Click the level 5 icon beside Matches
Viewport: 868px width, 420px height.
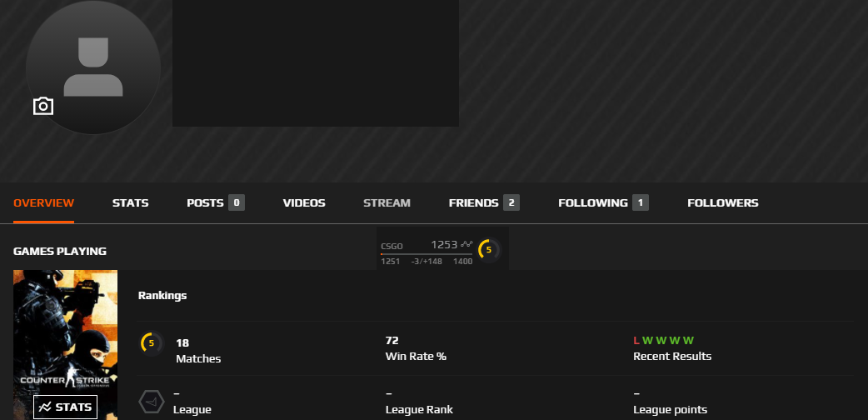[151, 343]
